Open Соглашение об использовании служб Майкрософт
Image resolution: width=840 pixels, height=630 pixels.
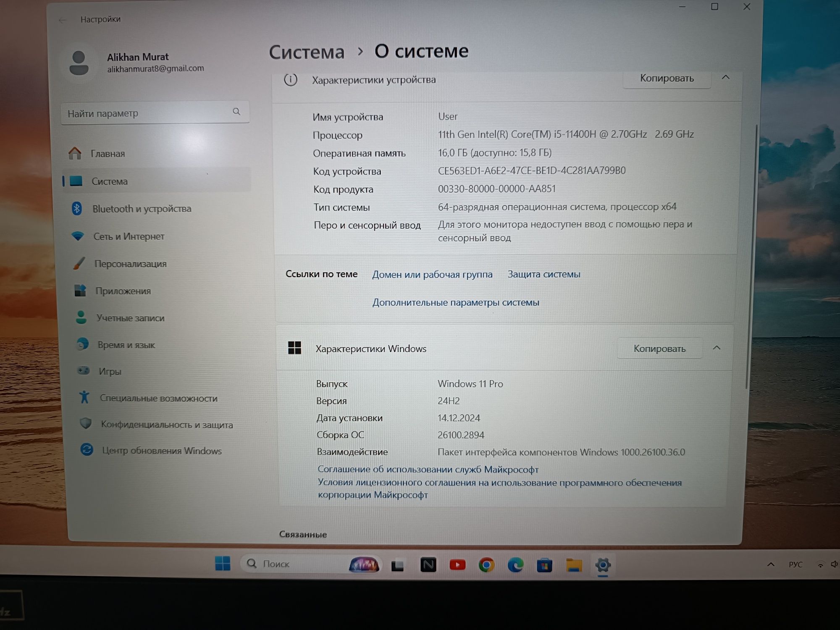point(428,469)
